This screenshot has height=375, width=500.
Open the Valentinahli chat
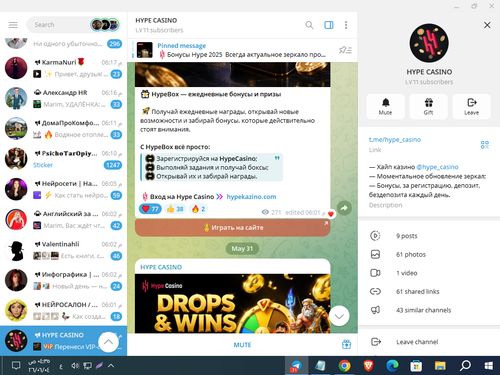(x=63, y=250)
